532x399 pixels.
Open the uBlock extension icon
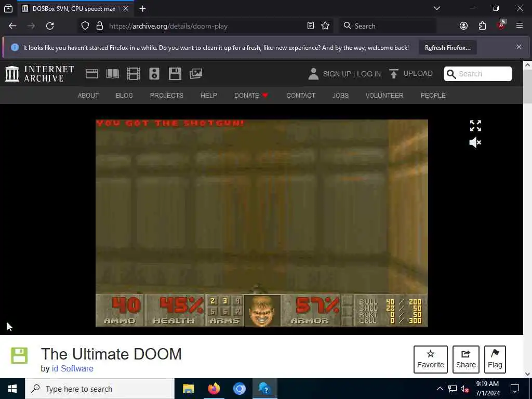501,25
